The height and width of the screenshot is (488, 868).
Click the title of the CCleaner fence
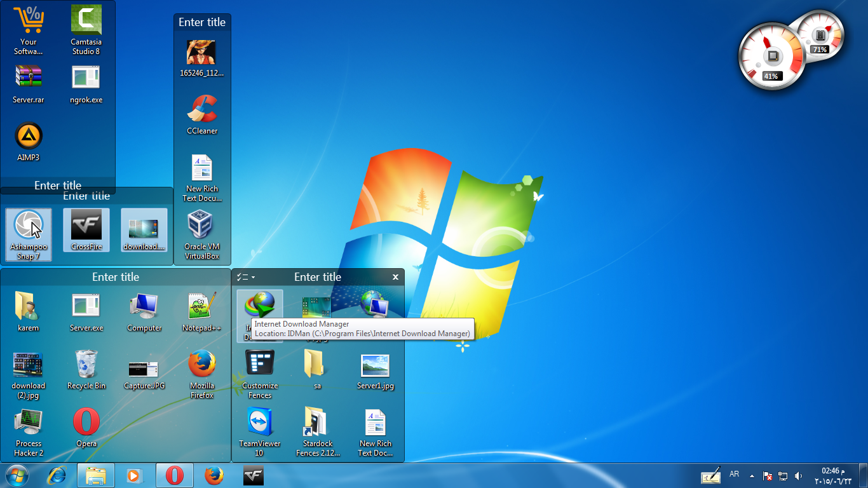202,22
